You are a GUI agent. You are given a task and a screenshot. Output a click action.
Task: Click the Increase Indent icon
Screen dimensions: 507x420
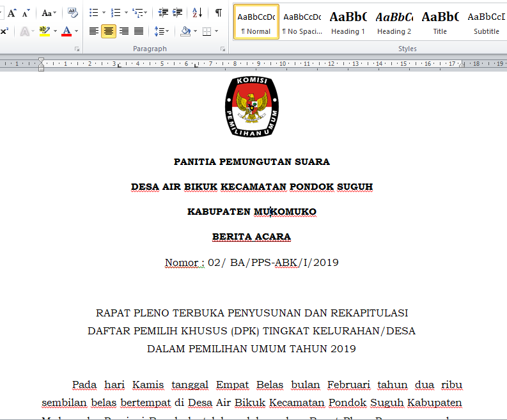177,13
